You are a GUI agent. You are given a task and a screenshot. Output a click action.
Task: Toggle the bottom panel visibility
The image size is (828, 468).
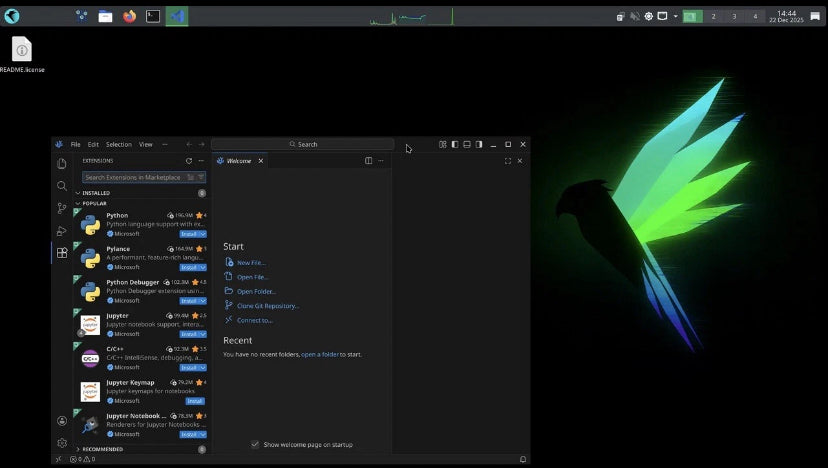pos(467,144)
